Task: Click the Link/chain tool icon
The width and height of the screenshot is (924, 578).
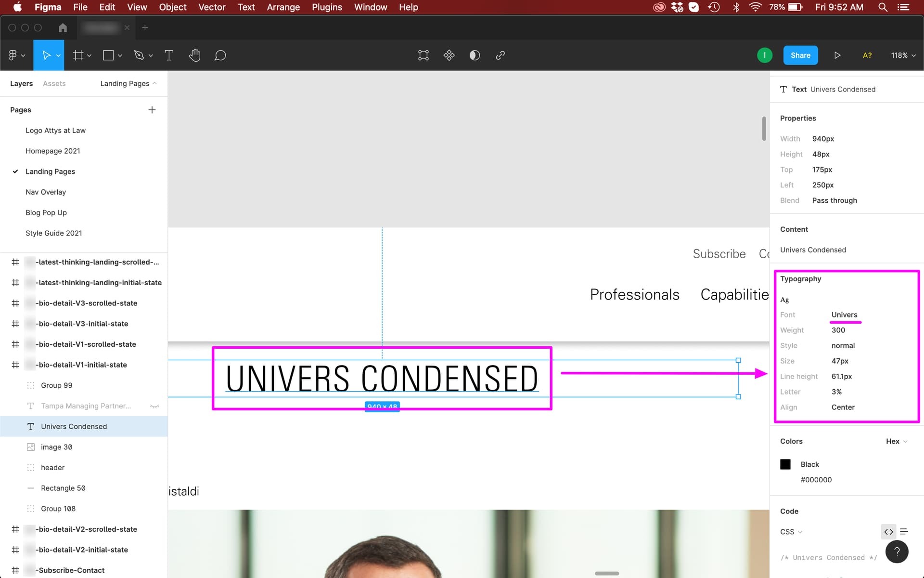Action: (500, 55)
